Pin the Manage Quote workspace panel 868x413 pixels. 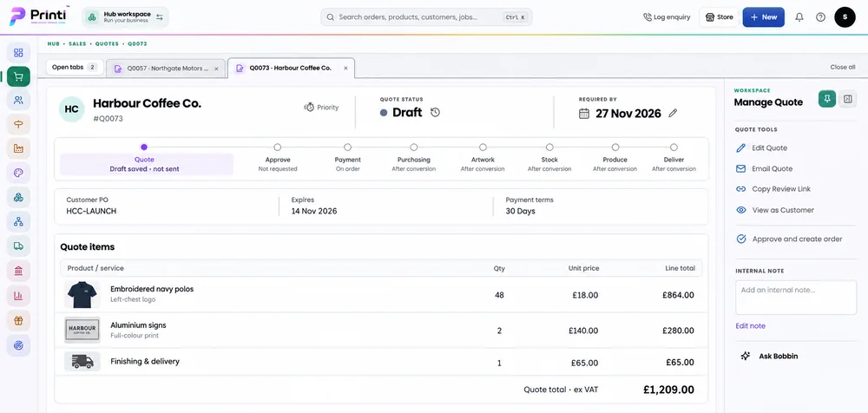827,99
